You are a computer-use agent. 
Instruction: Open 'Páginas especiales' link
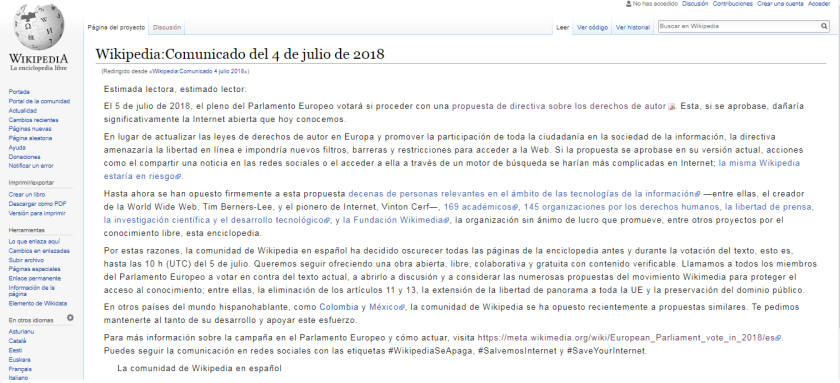click(34, 269)
